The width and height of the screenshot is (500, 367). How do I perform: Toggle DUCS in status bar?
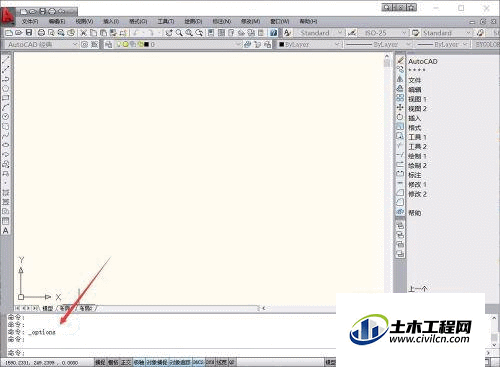pyautogui.click(x=198, y=362)
